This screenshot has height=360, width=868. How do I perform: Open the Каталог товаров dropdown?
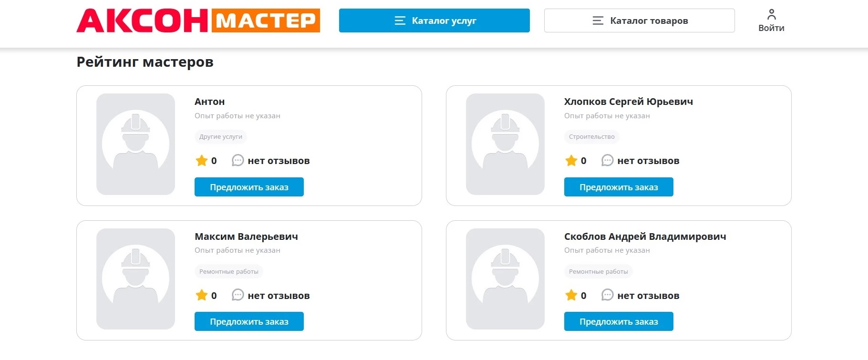tap(640, 21)
